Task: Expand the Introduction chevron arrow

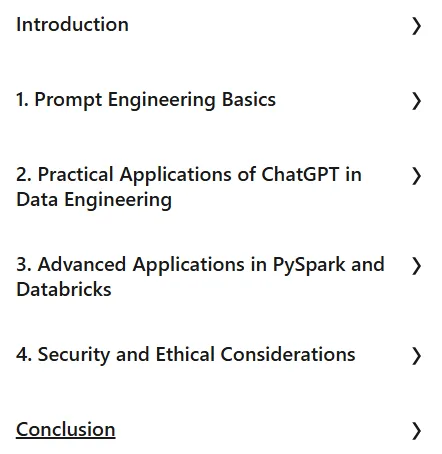Action: [416, 26]
